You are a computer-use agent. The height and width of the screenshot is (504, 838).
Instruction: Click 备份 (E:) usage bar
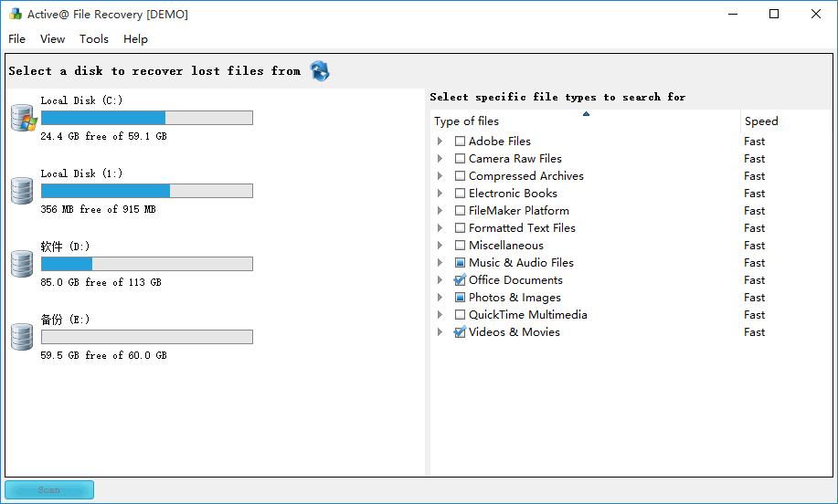(x=147, y=337)
